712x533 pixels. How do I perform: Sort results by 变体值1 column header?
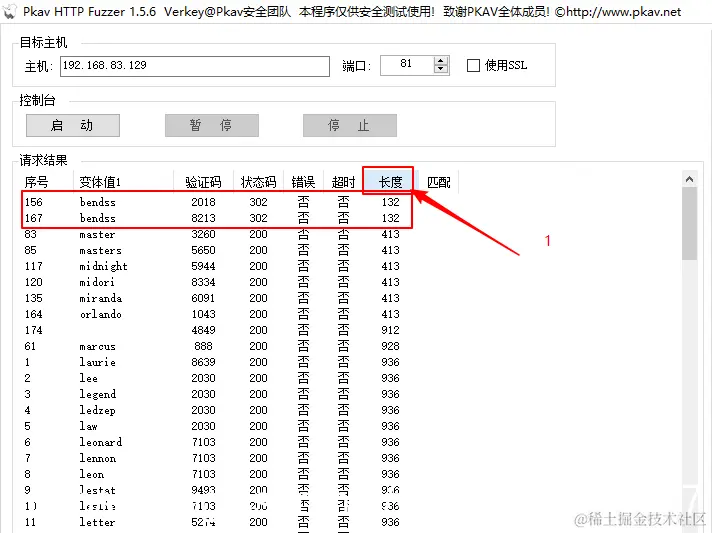point(123,182)
